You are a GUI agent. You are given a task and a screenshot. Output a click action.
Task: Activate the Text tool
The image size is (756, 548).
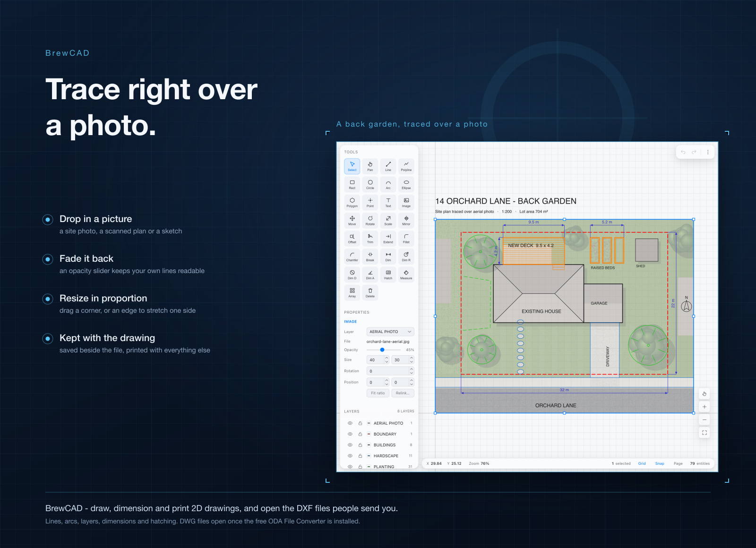[388, 202]
